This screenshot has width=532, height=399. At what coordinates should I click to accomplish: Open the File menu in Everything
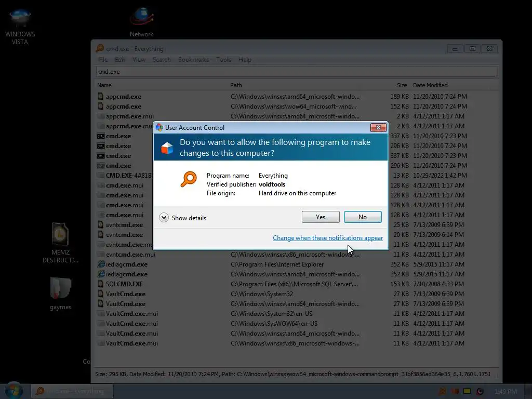[103, 60]
